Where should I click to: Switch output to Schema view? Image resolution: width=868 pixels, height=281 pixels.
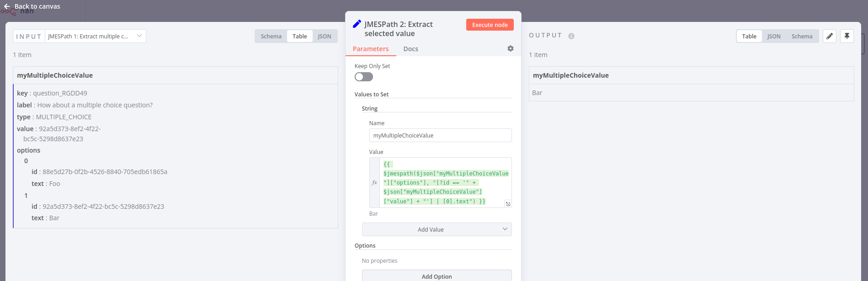point(802,36)
